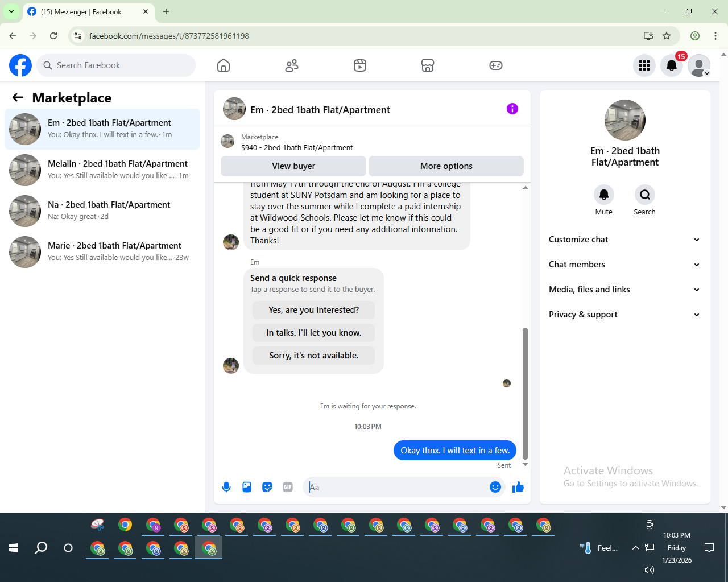Send quick response 'Sorry, it's not available.'

314,356
